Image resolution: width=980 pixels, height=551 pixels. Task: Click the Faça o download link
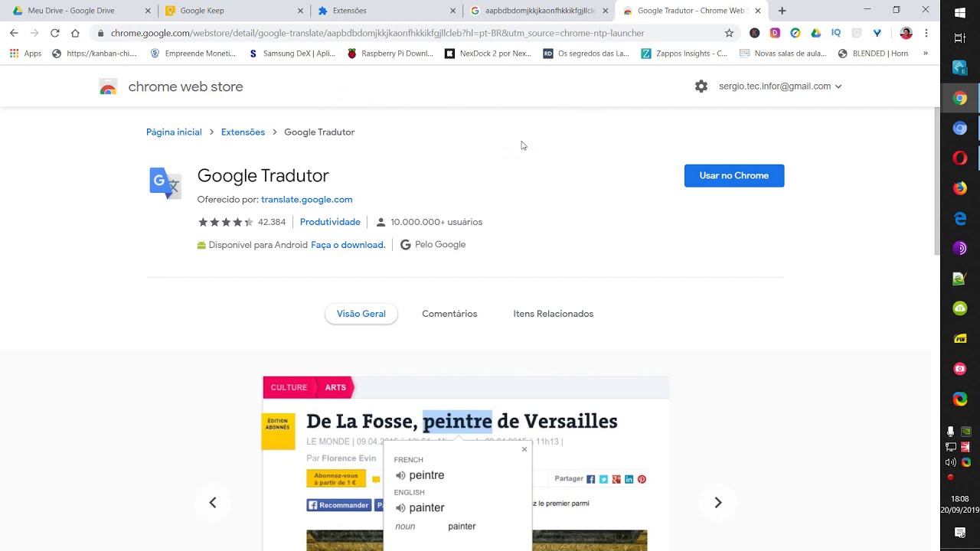point(348,245)
